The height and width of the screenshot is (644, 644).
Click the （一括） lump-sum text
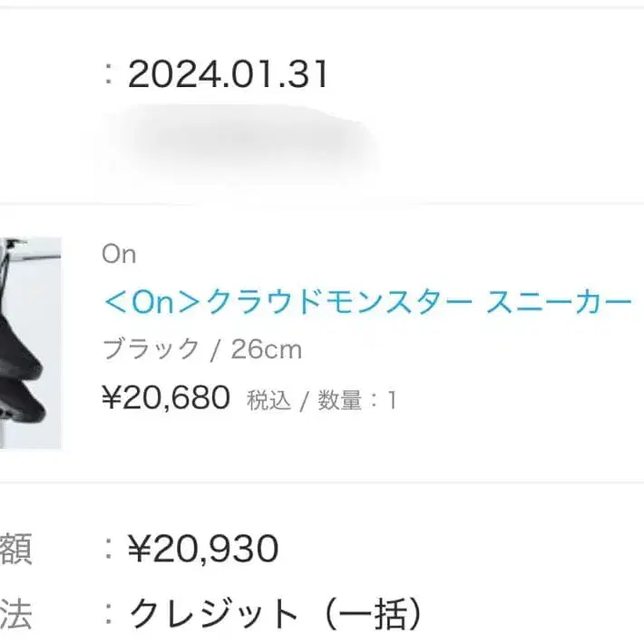pos(363,615)
